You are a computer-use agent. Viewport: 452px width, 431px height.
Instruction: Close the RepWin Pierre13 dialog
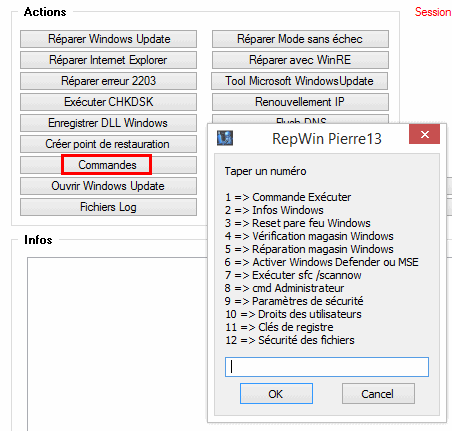(425, 134)
